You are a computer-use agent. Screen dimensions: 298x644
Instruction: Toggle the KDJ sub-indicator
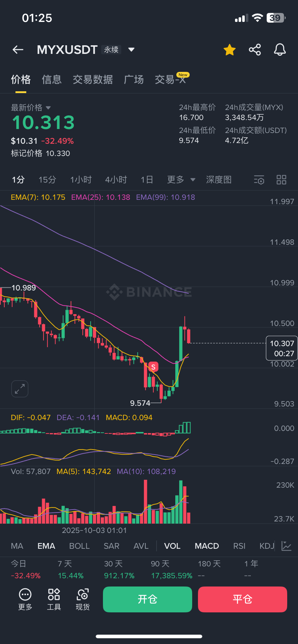click(x=267, y=546)
